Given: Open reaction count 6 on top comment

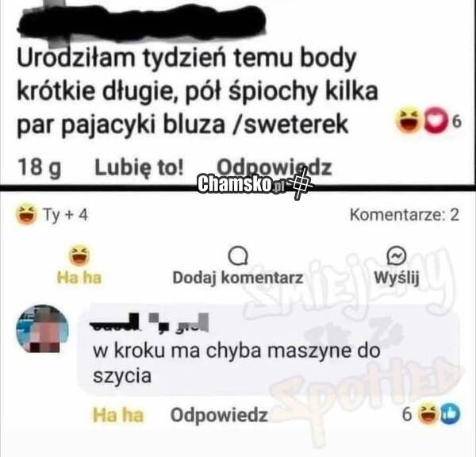Looking at the screenshot, I should tap(456, 121).
